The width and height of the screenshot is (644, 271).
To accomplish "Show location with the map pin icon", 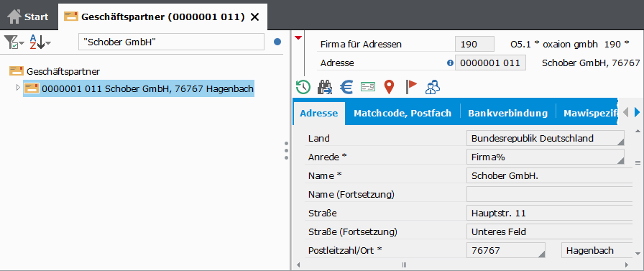I will (x=389, y=87).
